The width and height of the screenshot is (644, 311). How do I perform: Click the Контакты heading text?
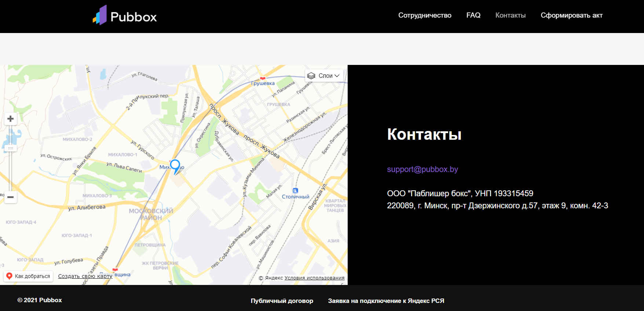(x=424, y=134)
